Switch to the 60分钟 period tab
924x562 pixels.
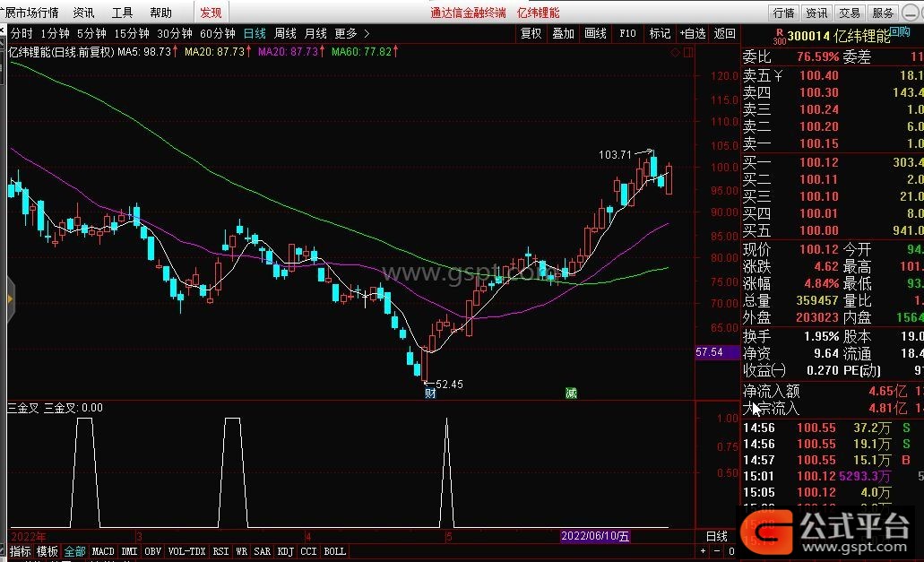(218, 33)
